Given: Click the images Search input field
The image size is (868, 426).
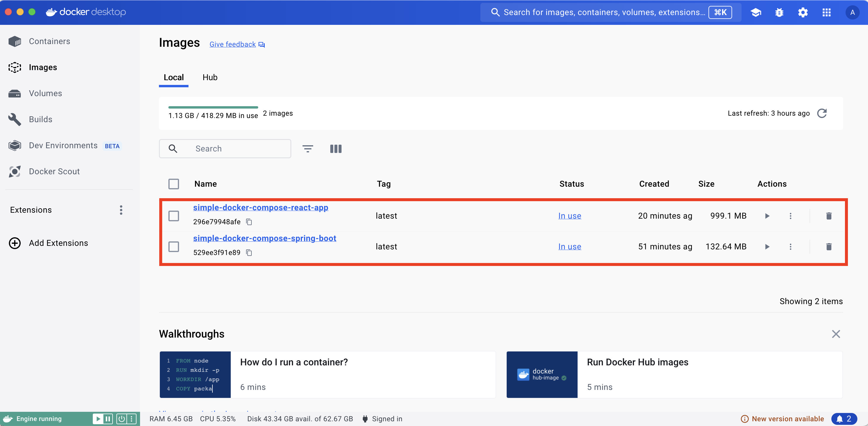Looking at the screenshot, I should (236, 149).
